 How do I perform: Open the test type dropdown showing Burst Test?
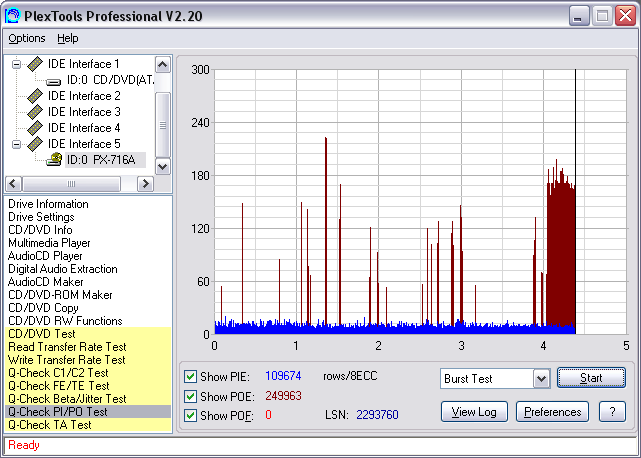pyautogui.click(x=541, y=378)
